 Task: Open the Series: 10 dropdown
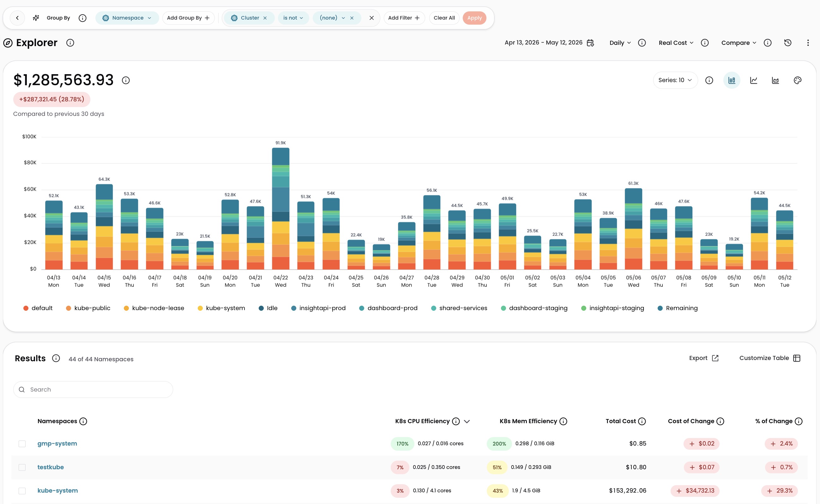pyautogui.click(x=675, y=80)
